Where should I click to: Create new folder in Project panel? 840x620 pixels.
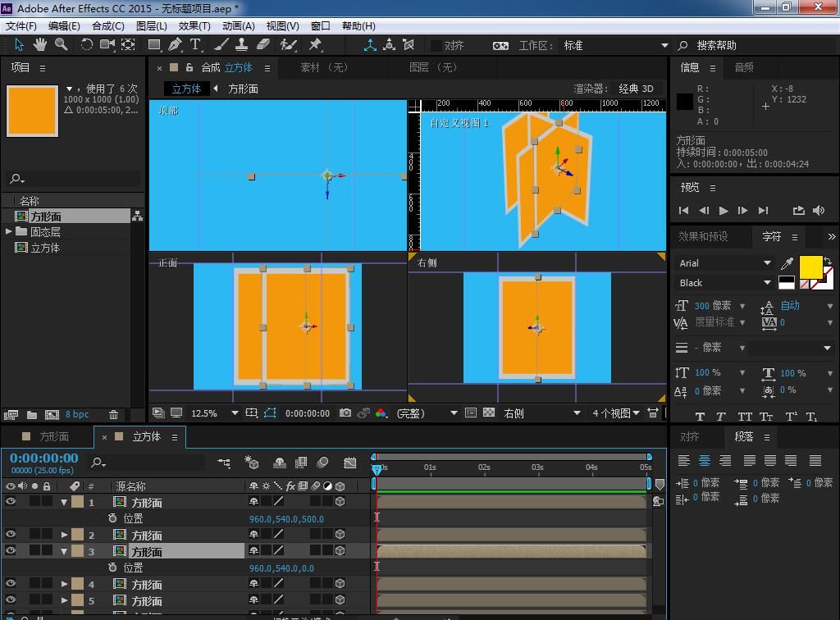click(32, 415)
